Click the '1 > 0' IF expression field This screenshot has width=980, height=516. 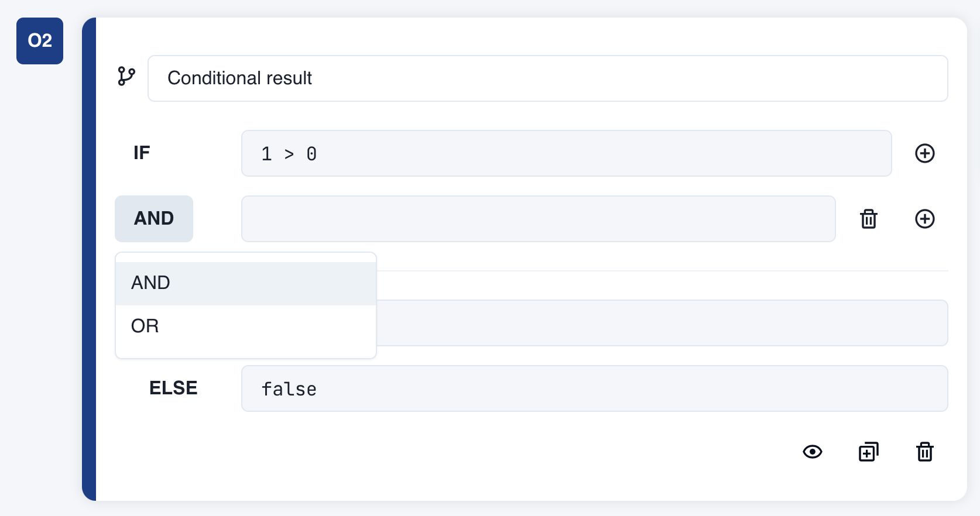pos(566,153)
